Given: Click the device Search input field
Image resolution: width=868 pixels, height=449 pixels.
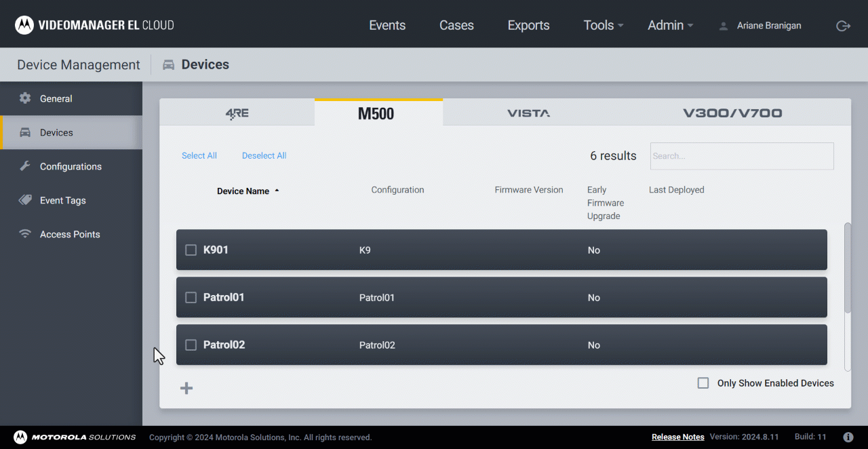Looking at the screenshot, I should [742, 156].
